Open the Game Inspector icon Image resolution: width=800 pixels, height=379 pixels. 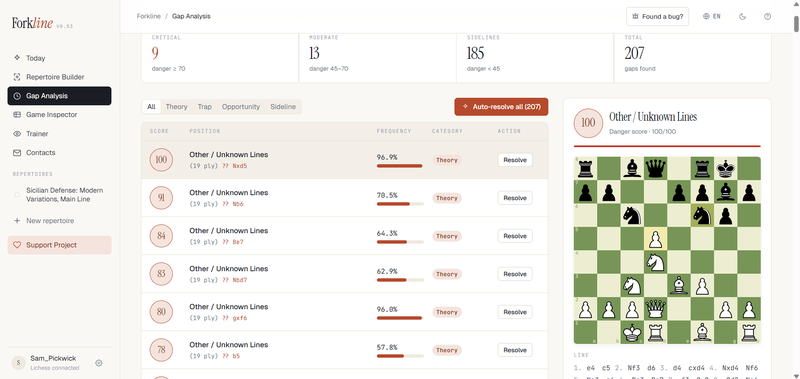[x=17, y=115]
